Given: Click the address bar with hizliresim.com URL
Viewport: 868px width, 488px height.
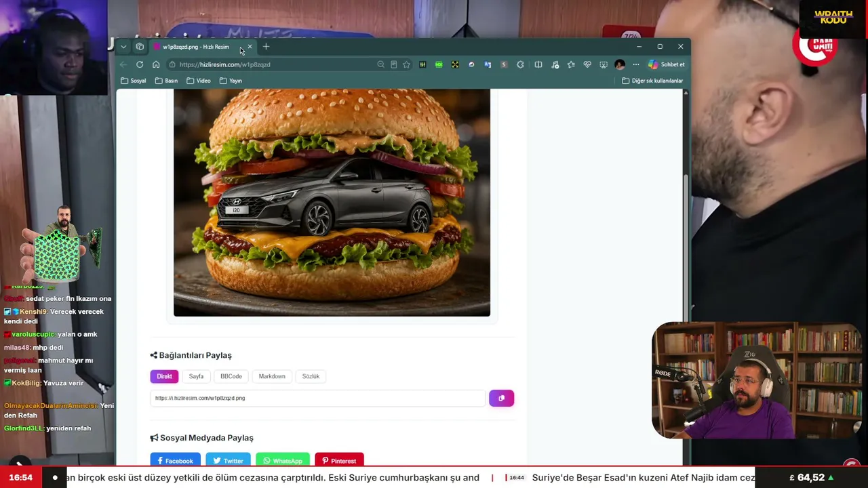Looking at the screenshot, I should pos(271,64).
